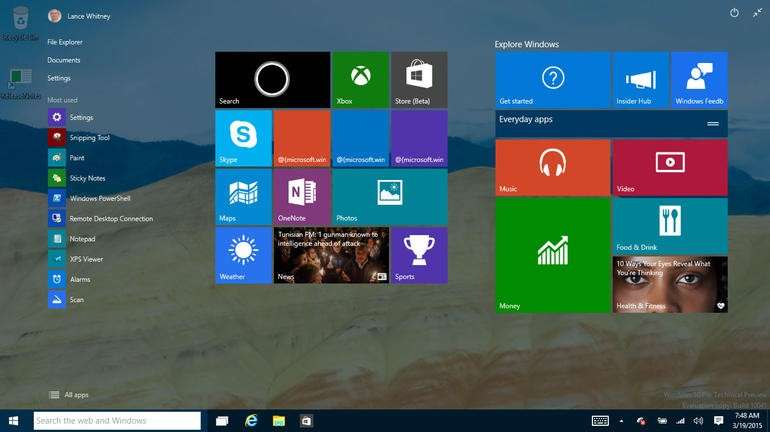Click the Windows Start button
Screen dimensions: 770x432
(14, 421)
